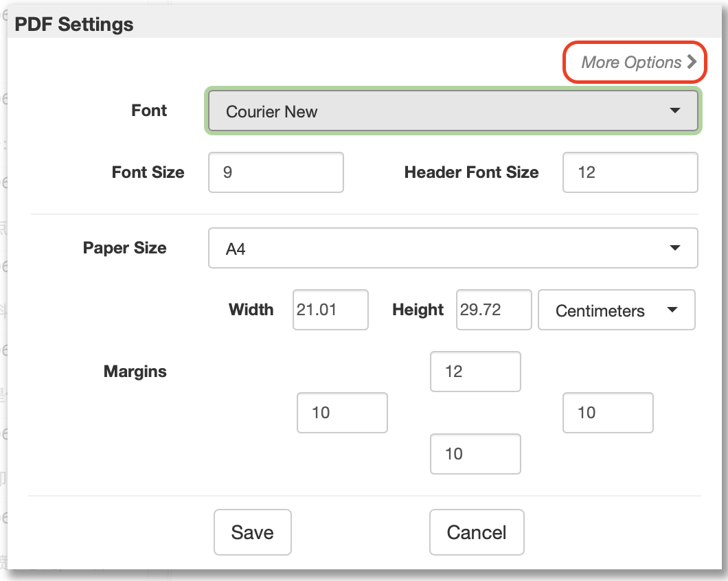The width and height of the screenshot is (728, 581).
Task: Click the bottom margin input field
Action: tap(475, 454)
